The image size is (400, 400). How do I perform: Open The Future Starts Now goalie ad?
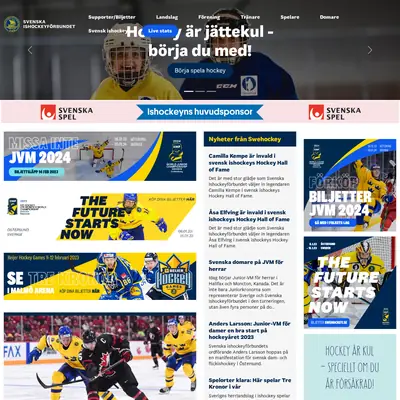350,283
